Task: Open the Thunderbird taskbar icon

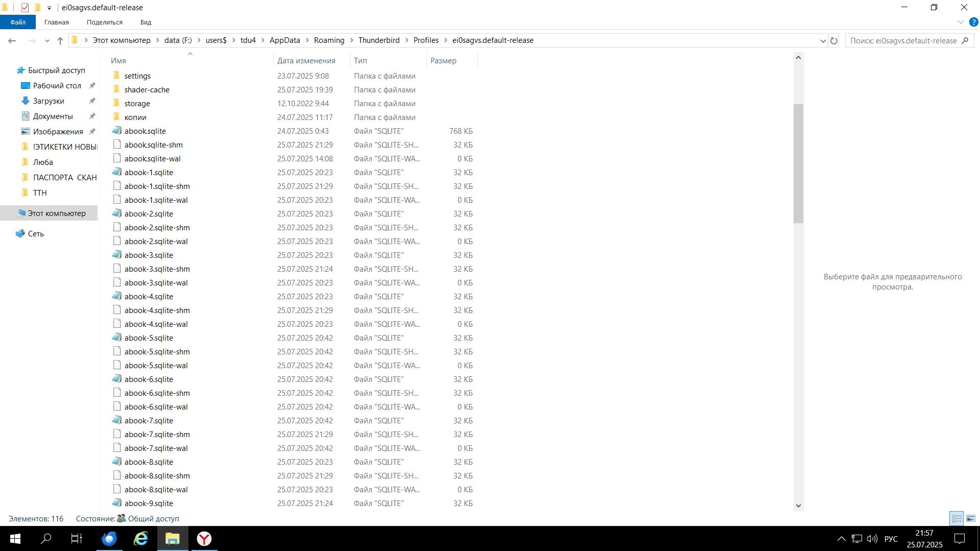Action: coord(109,539)
